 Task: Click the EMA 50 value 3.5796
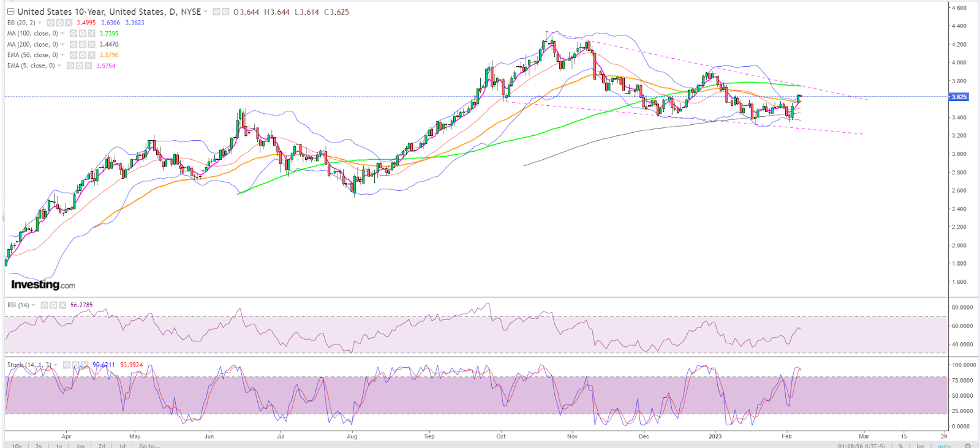point(109,55)
